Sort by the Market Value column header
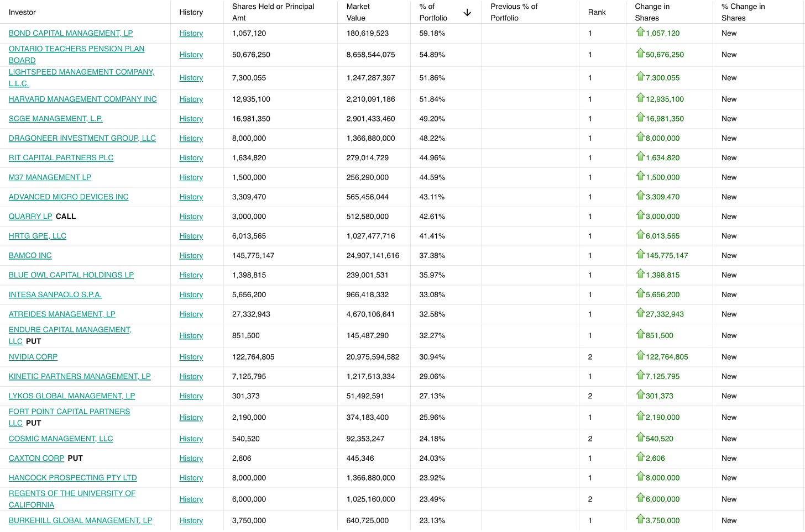The width and height of the screenshot is (805, 532). (358, 12)
